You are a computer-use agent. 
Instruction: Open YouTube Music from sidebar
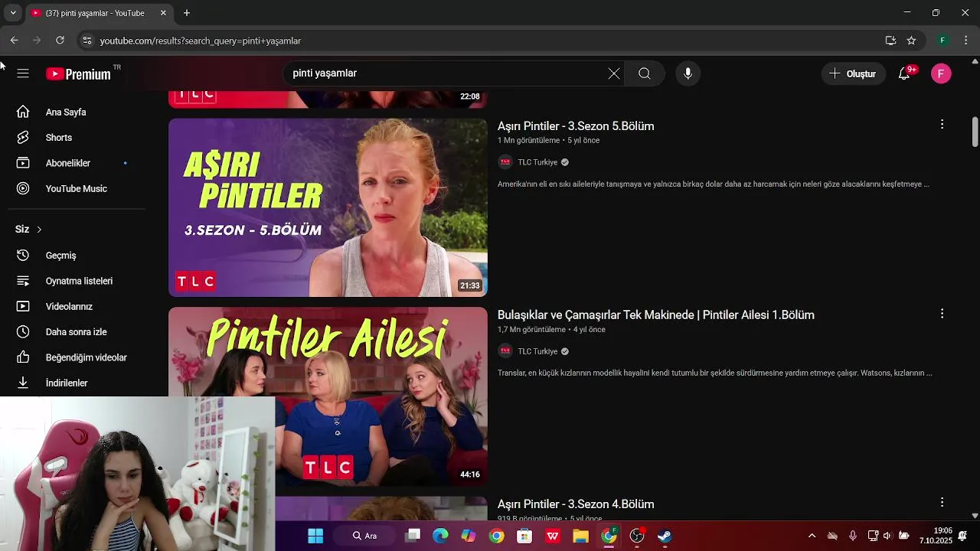(x=77, y=188)
